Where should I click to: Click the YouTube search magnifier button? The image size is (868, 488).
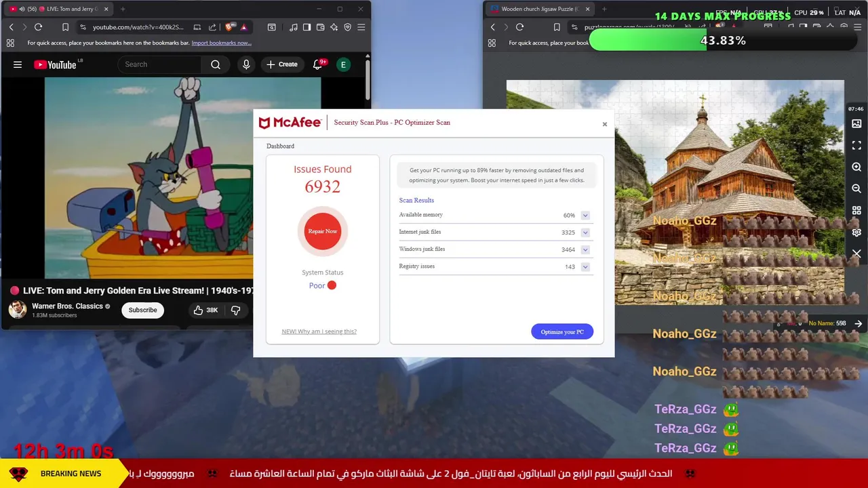click(216, 64)
